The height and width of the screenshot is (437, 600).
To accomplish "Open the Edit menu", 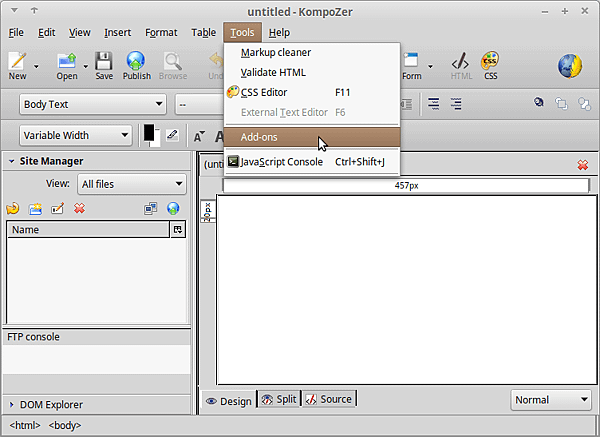I will pos(46,33).
